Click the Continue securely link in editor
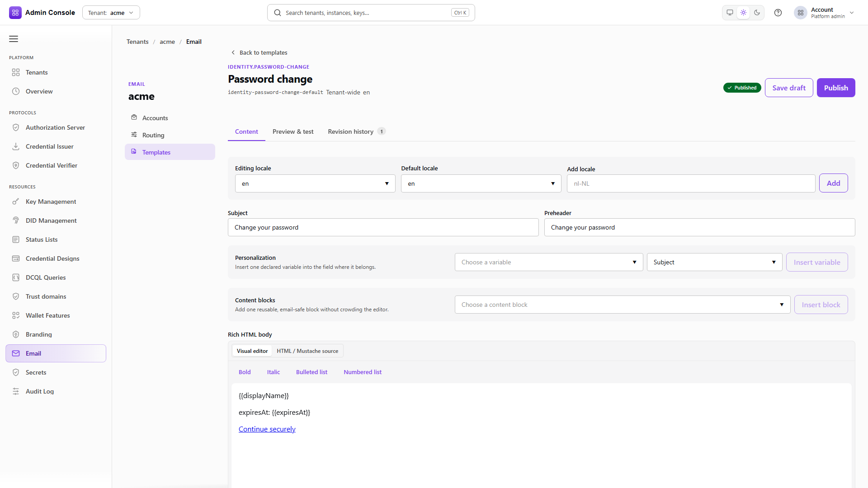Screen dimensions: 868x488 pyautogui.click(x=267, y=429)
